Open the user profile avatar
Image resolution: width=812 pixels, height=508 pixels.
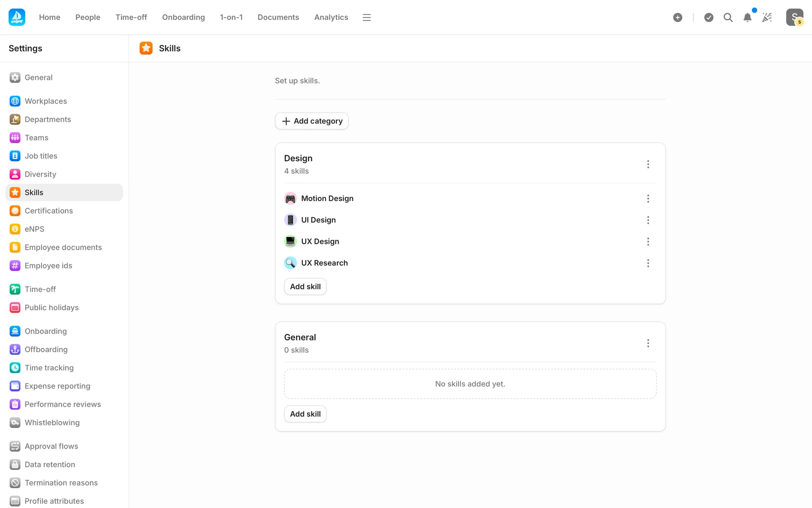[x=794, y=17]
